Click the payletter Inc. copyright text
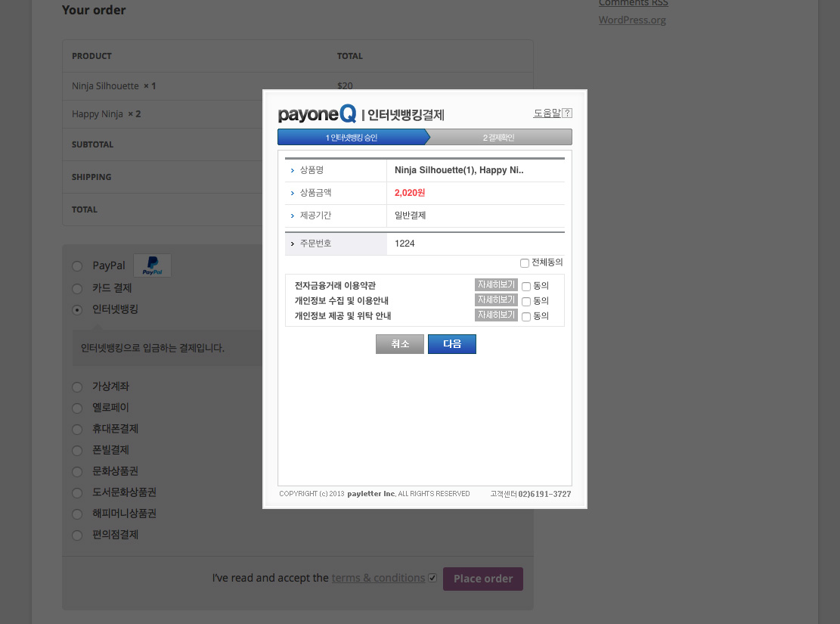 click(x=371, y=494)
